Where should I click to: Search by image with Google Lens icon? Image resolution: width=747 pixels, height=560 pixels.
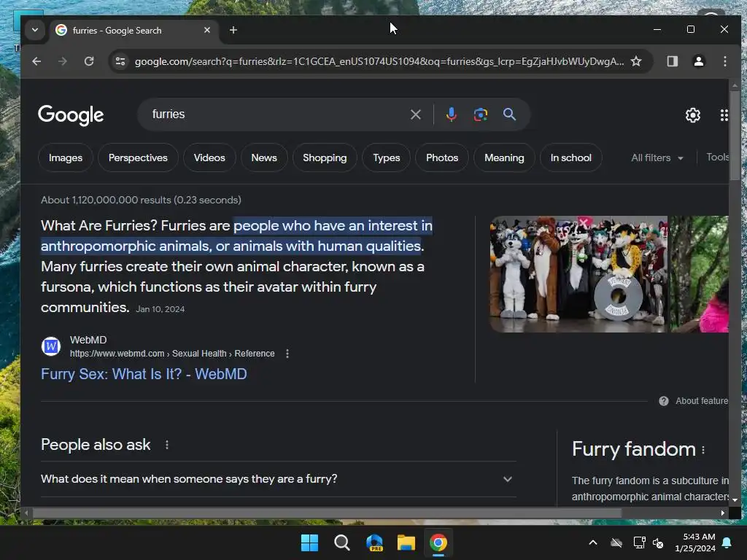point(480,114)
